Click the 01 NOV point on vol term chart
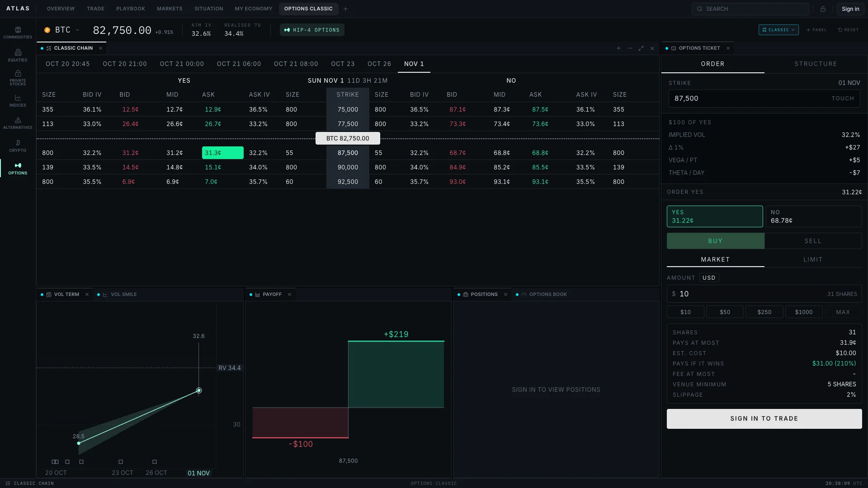The height and width of the screenshot is (488, 868). [198, 390]
